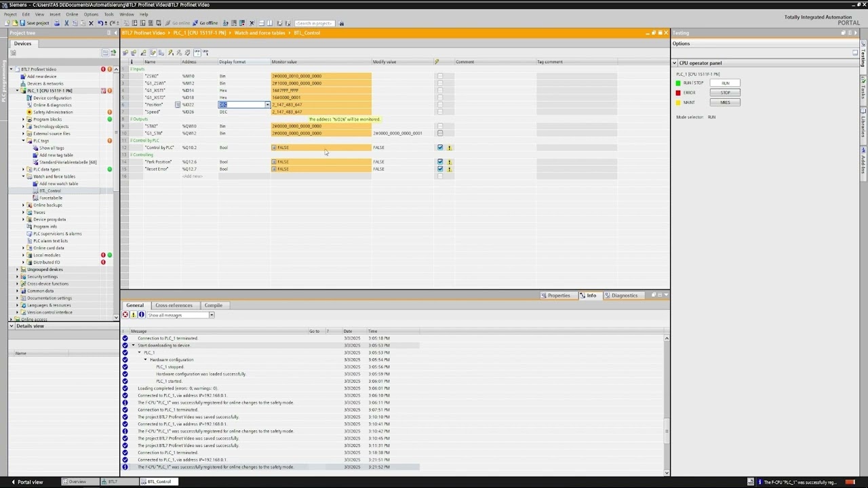Expand the Program blocks tree node
Viewport: 868px width, 488px height.
(x=24, y=119)
